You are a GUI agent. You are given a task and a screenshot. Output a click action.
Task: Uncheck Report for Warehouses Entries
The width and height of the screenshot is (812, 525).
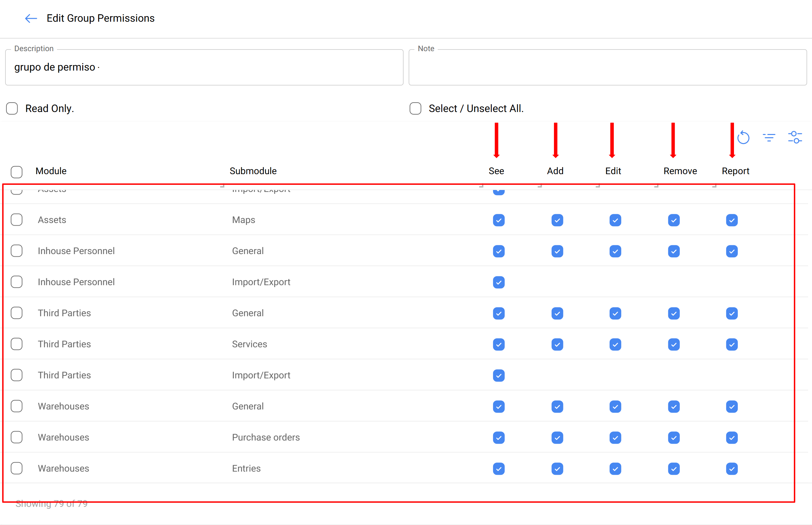732,469
